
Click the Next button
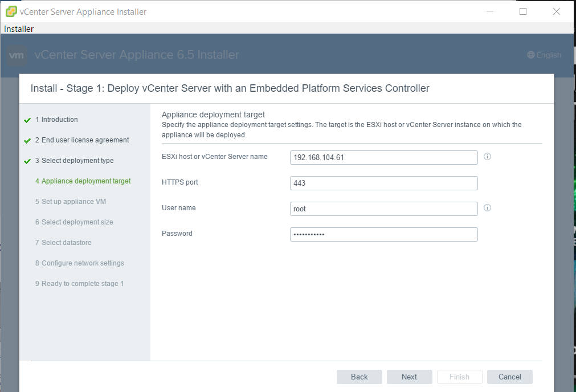409,377
